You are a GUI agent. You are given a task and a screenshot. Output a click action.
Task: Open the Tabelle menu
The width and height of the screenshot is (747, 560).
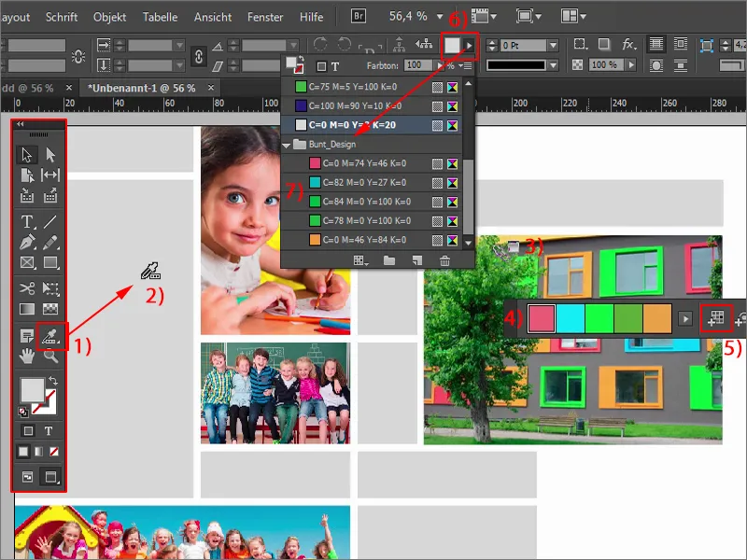pos(160,17)
